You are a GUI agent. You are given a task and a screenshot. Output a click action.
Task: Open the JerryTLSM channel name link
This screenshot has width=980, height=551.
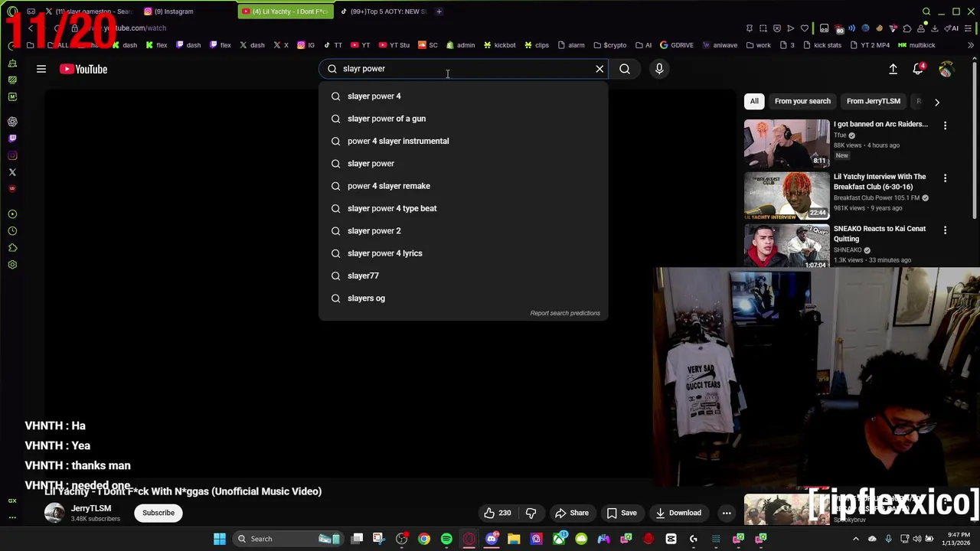tap(91, 508)
